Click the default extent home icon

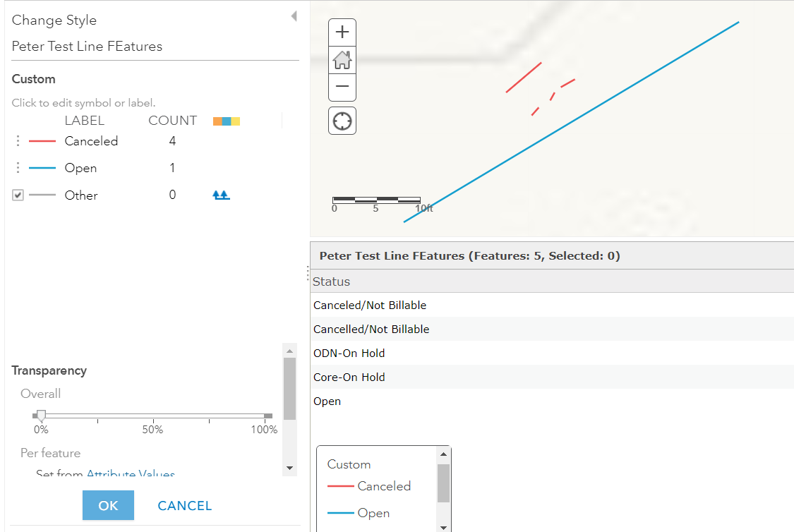pyautogui.click(x=342, y=60)
